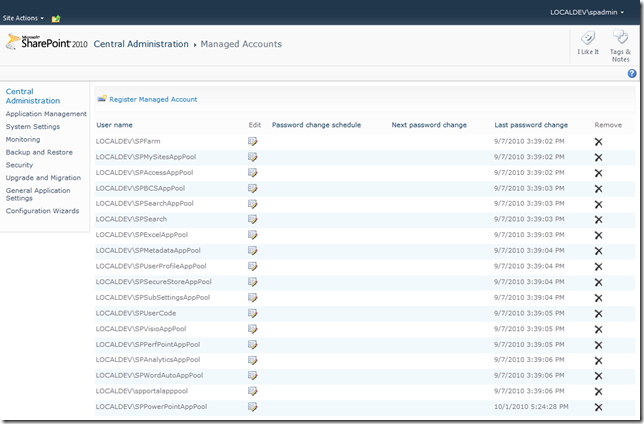
Task: Edit the LOCALDEV\SPPowerPointAppPool account
Action: [253, 407]
